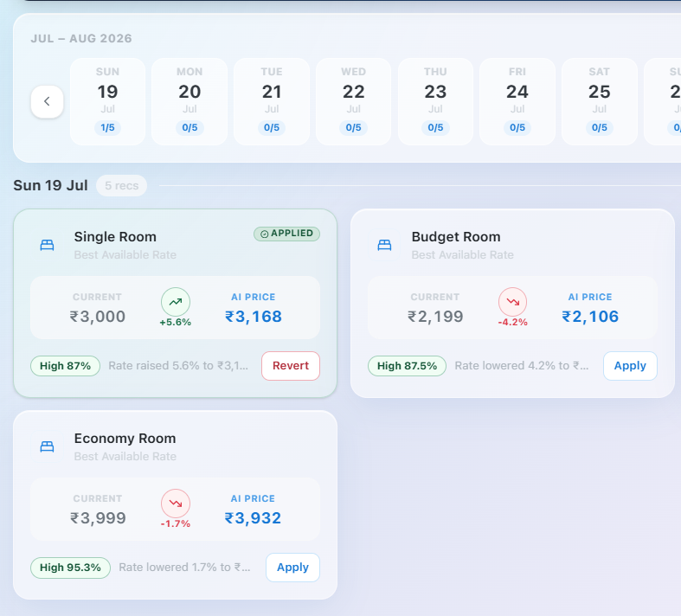Image resolution: width=681 pixels, height=616 pixels.
Task: Click the Sun 19 Jul section heading
Action: click(x=50, y=186)
